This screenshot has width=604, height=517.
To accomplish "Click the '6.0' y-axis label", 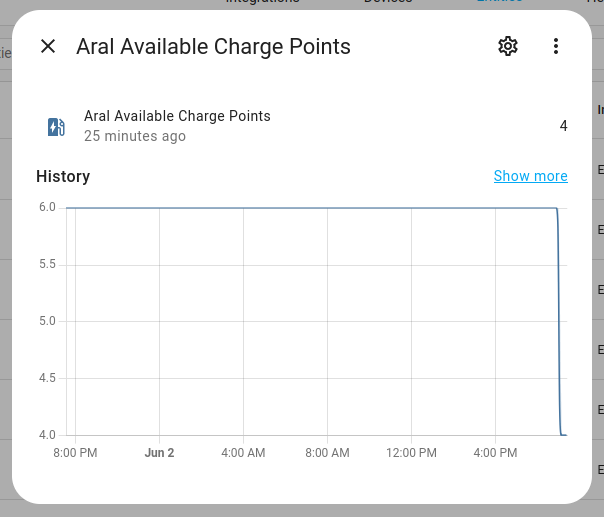I will 47,207.
